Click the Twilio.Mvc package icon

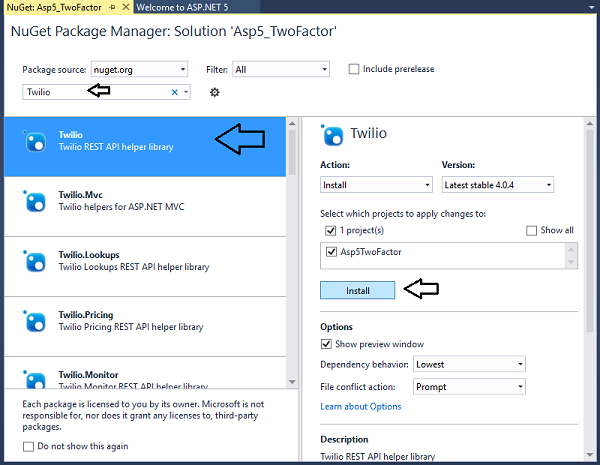tap(35, 201)
